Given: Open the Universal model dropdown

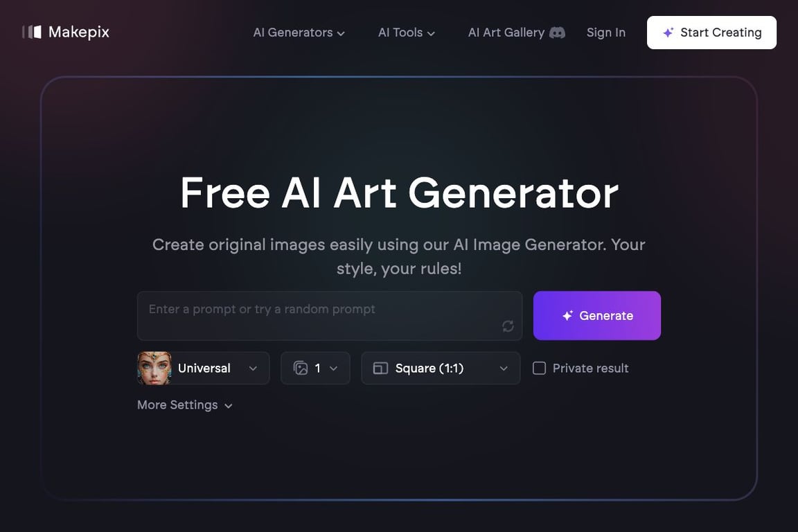Looking at the screenshot, I should point(204,368).
